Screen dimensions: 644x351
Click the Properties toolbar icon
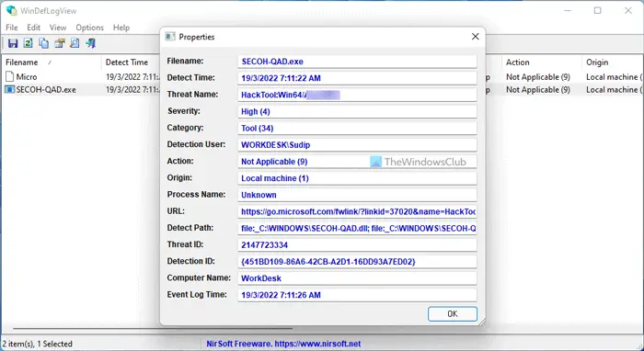click(x=59, y=43)
